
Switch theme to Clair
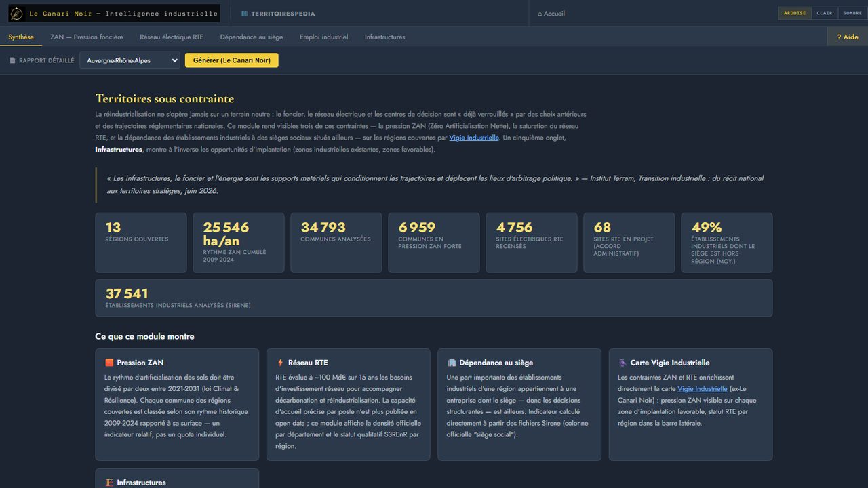click(825, 13)
